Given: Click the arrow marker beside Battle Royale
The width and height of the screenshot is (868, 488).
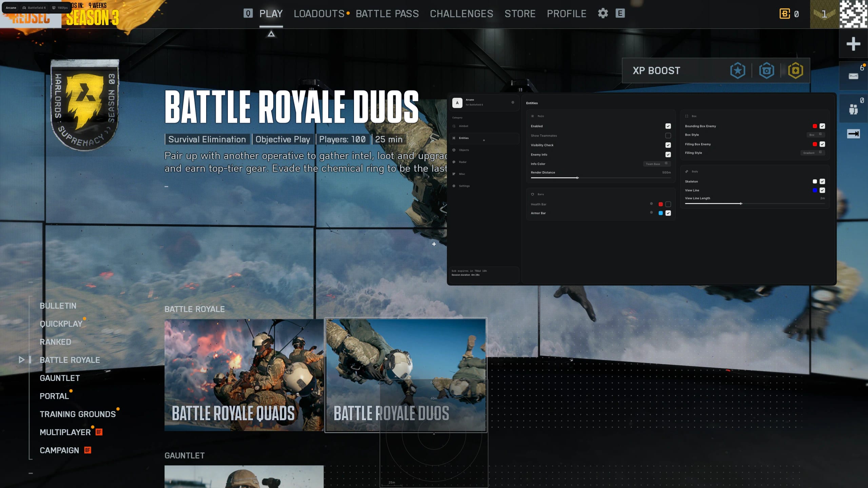Looking at the screenshot, I should 21,360.
